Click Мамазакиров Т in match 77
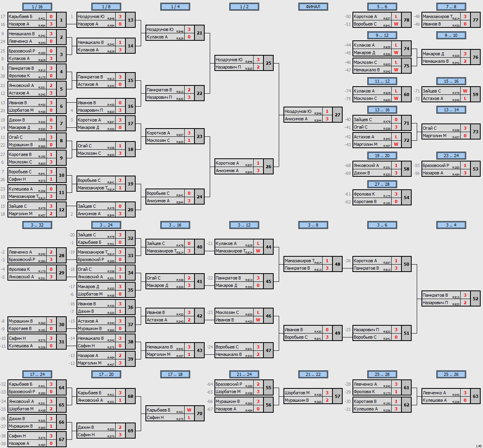 pos(437,16)
